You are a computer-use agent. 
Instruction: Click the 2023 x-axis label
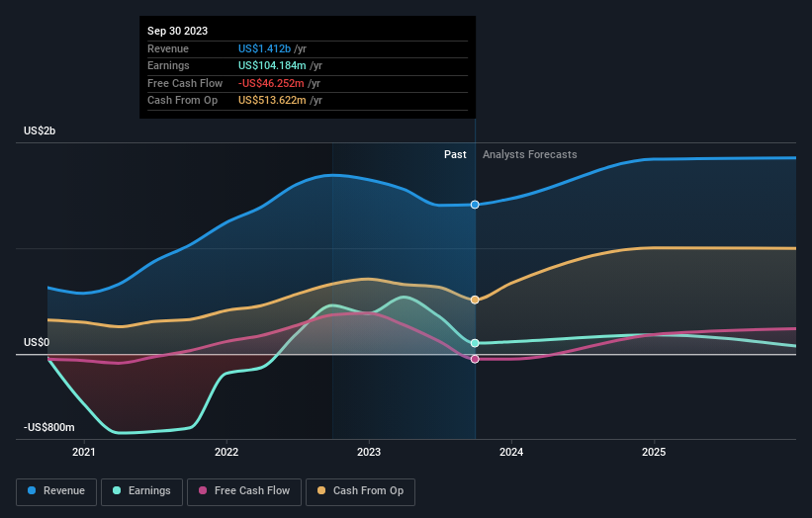click(x=369, y=453)
